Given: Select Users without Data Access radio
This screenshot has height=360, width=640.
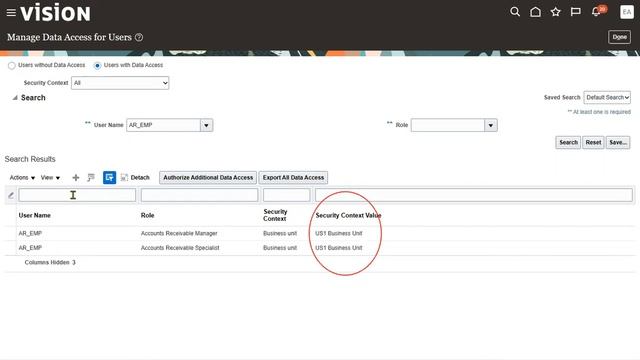Looking at the screenshot, I should 11,65.
